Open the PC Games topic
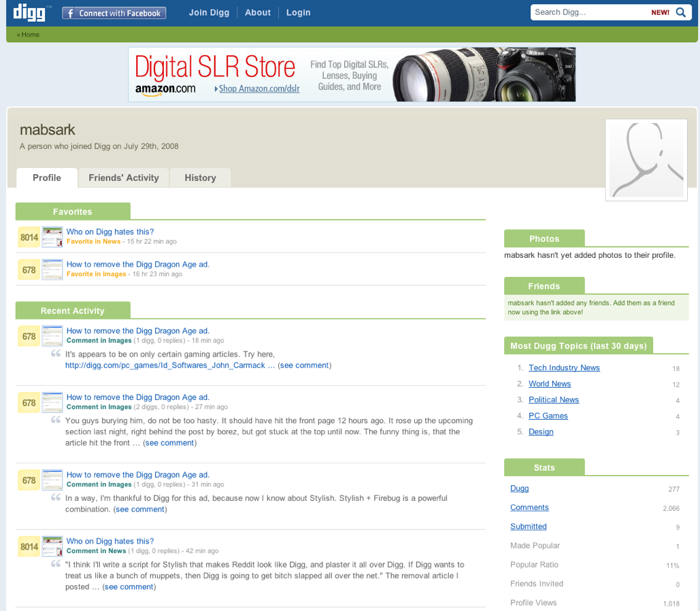The image size is (700, 611). point(548,416)
